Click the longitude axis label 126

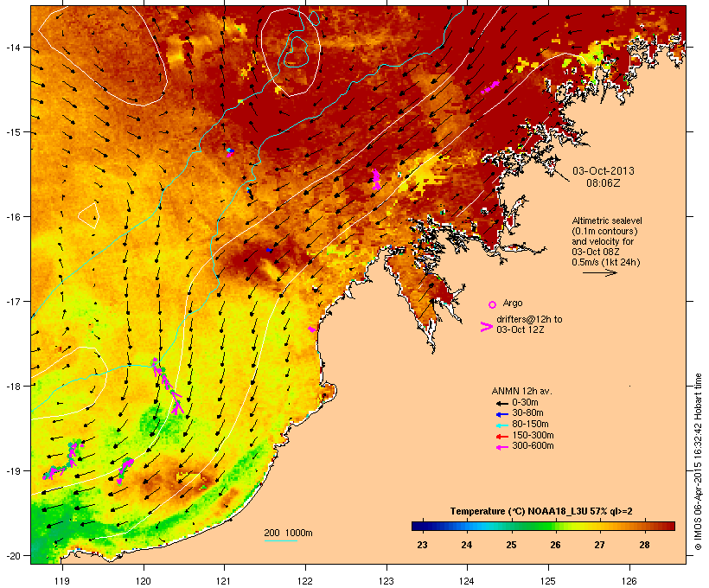[x=629, y=581]
